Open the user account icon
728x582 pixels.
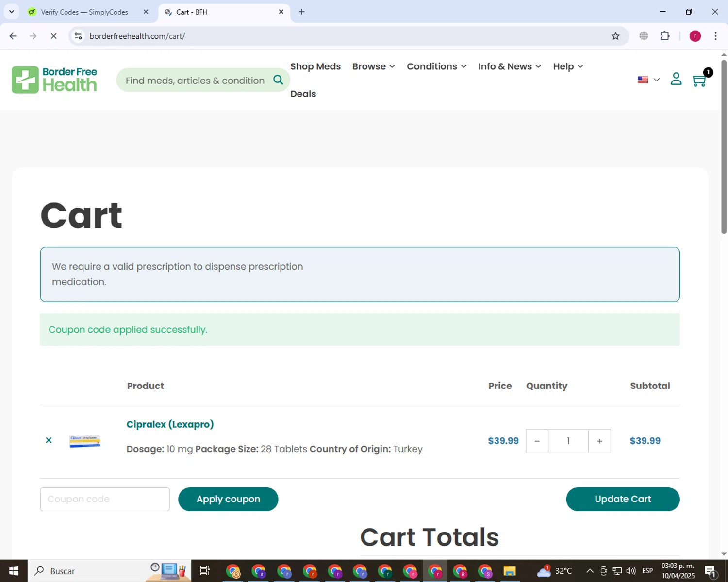click(x=676, y=79)
